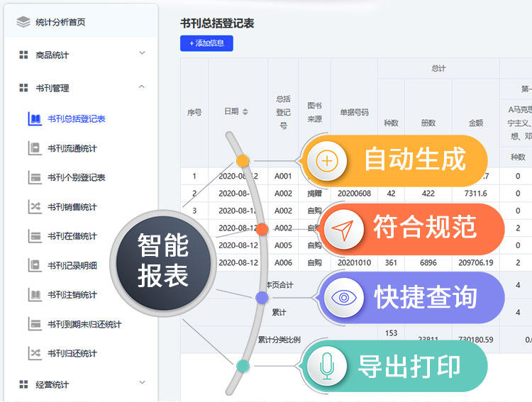
Task: Click the 金额 column header
Action: (x=476, y=123)
